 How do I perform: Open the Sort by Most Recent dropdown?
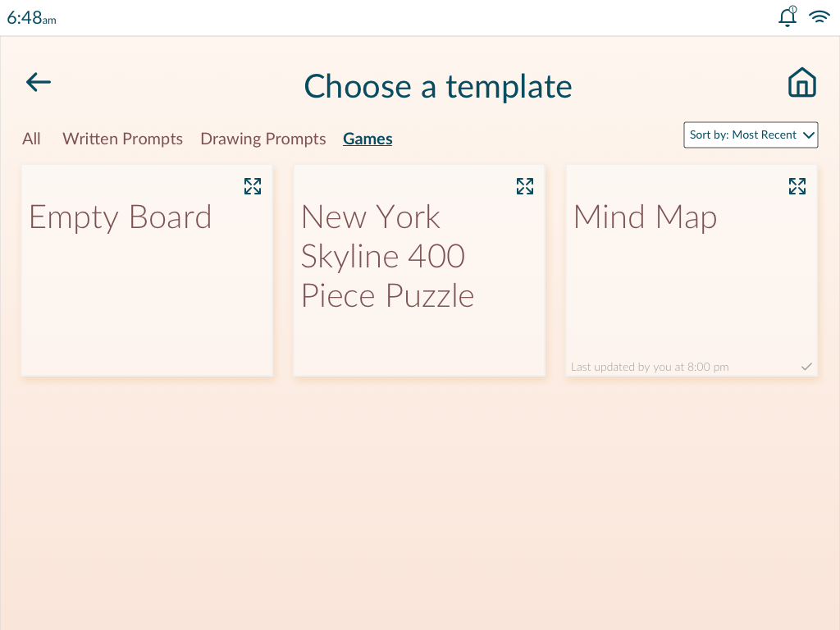[x=751, y=135]
